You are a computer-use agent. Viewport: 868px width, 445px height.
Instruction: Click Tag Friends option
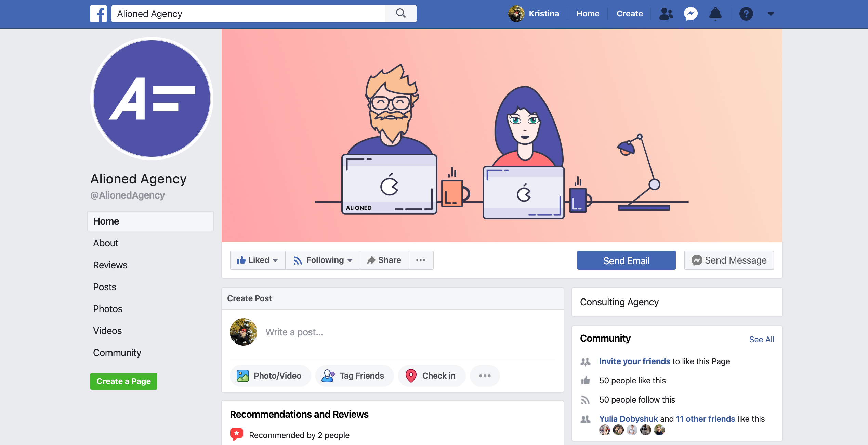354,376
